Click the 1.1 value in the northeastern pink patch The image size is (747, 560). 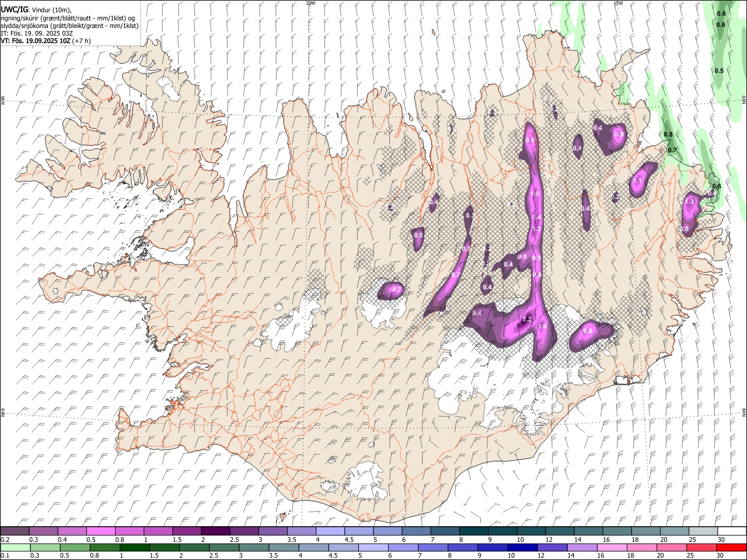coord(637,181)
